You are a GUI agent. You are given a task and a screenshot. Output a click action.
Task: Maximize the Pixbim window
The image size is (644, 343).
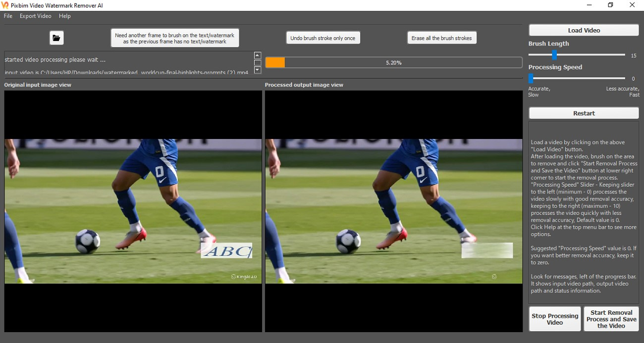610,5
